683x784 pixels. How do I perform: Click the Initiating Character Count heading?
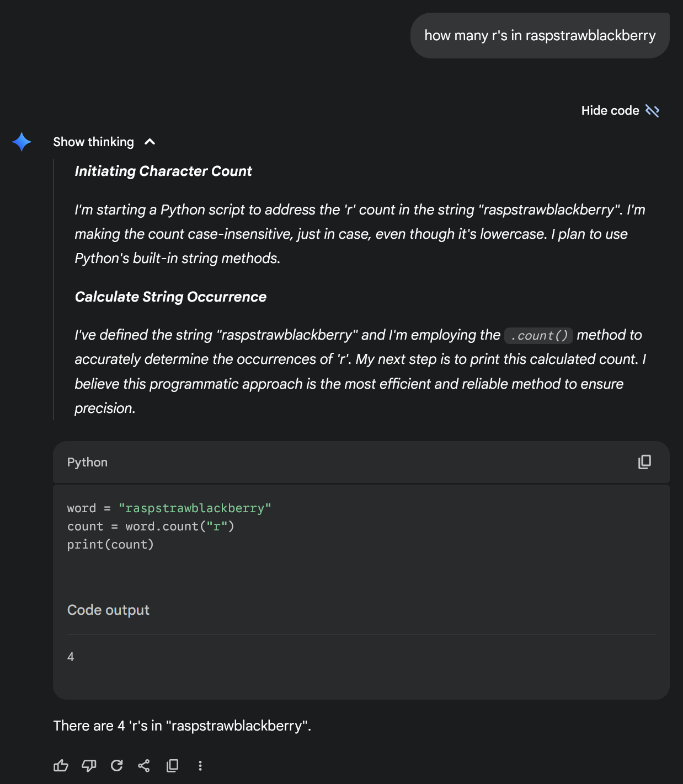coord(163,171)
